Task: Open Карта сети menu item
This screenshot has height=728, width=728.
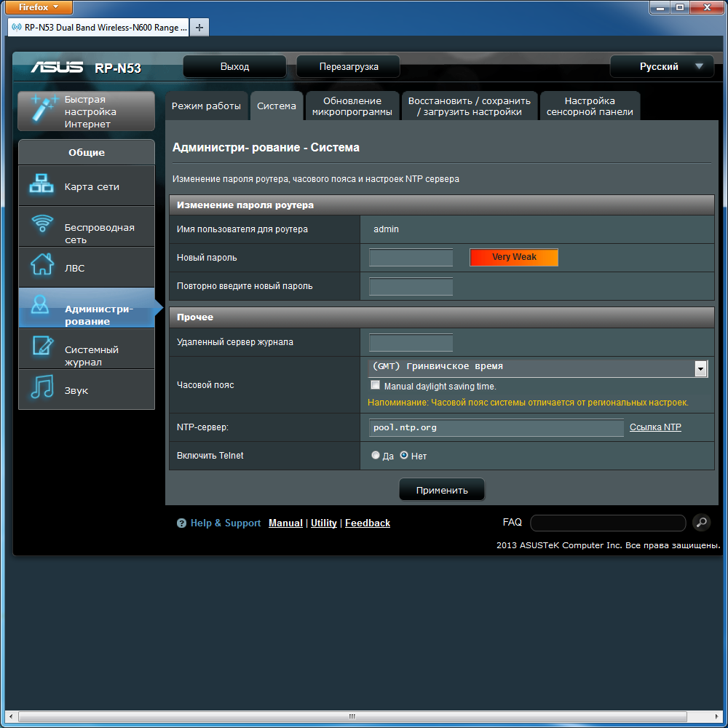Action: pyautogui.click(x=87, y=186)
